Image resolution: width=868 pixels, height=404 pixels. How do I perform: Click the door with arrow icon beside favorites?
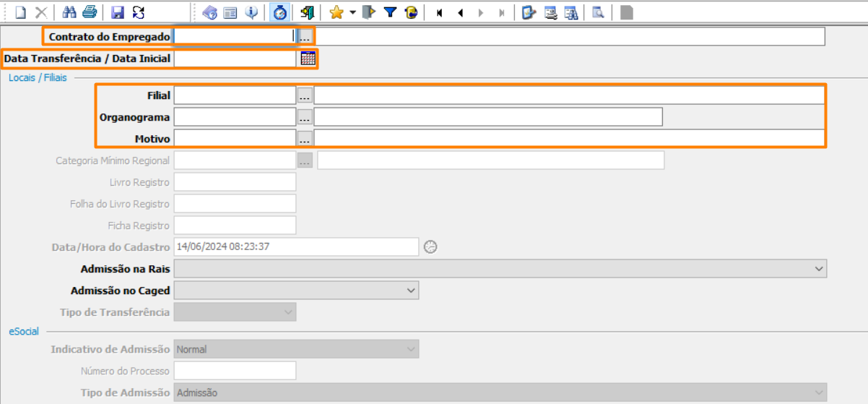point(369,12)
